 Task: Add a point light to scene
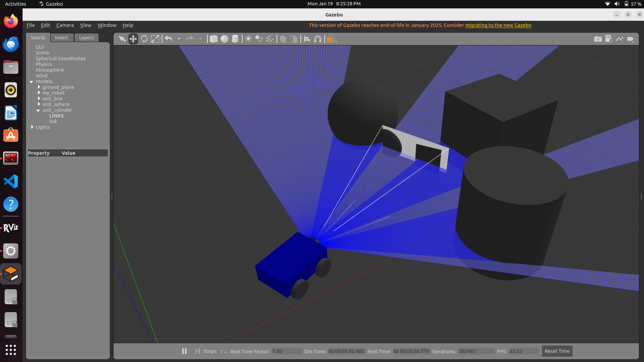pyautogui.click(x=248, y=39)
